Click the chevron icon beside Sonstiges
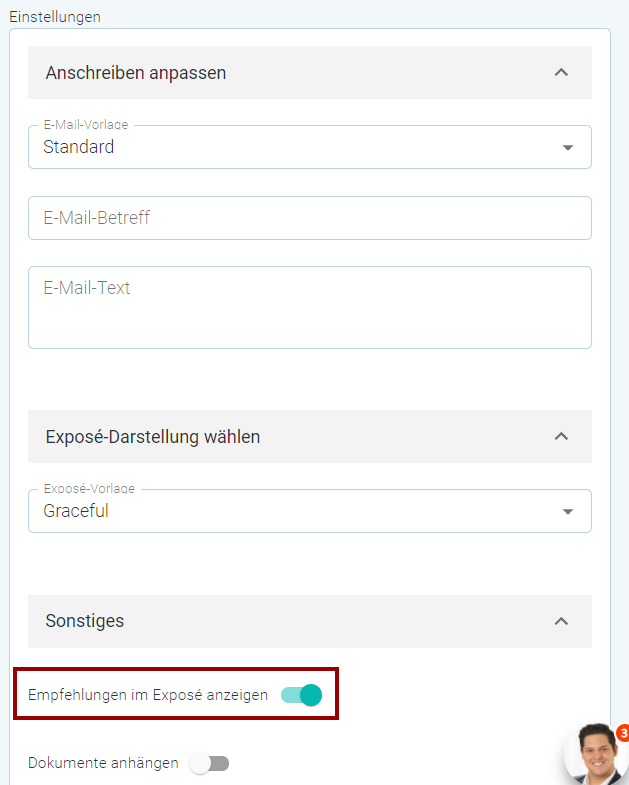 (x=561, y=621)
